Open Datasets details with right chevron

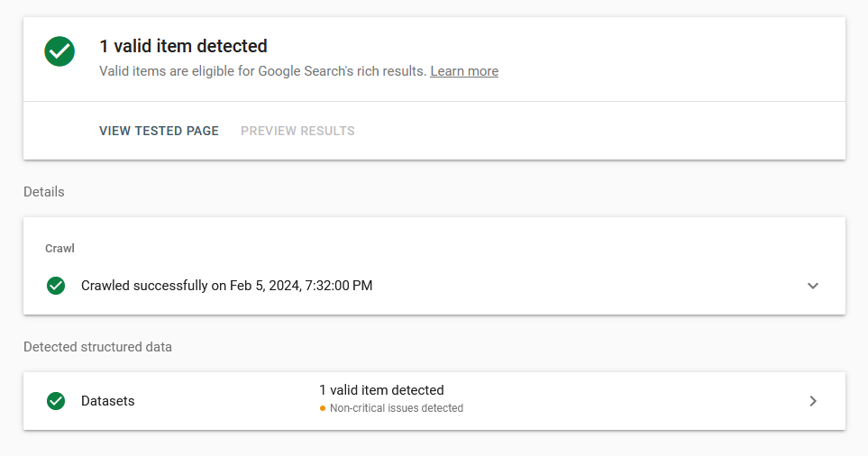pos(813,401)
